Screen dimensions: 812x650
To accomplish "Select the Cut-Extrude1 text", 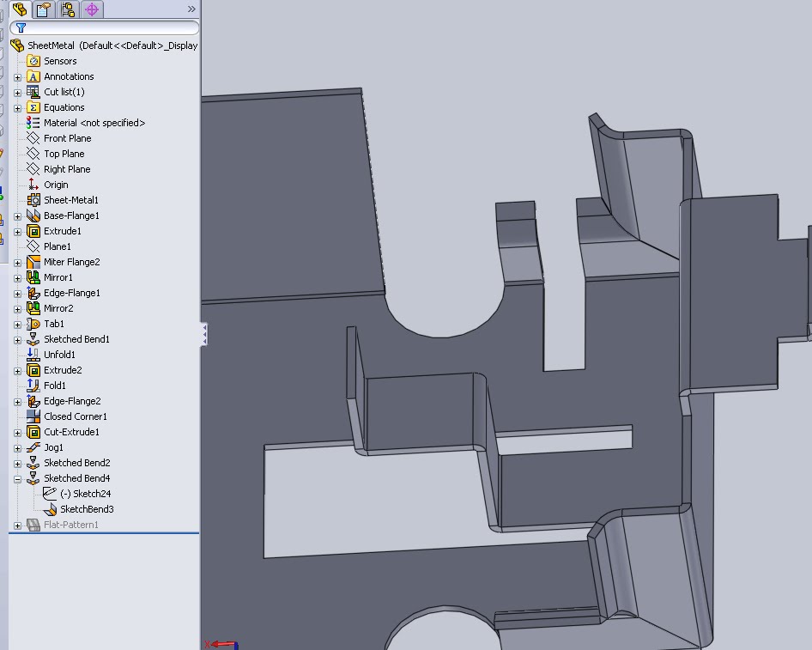I will 71,432.
